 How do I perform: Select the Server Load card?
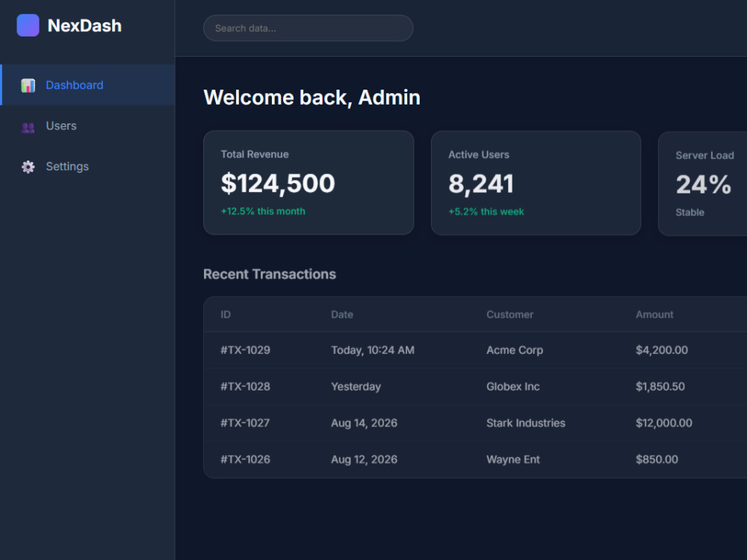[x=703, y=184]
